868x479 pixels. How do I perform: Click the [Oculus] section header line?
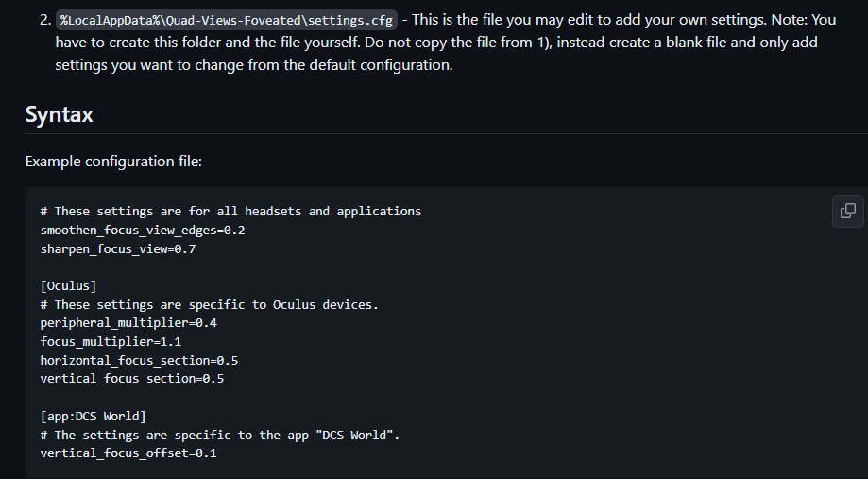[68, 285]
